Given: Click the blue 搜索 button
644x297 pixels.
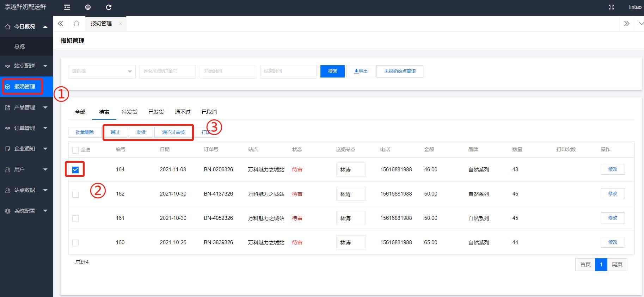Looking at the screenshot, I should [x=332, y=72].
